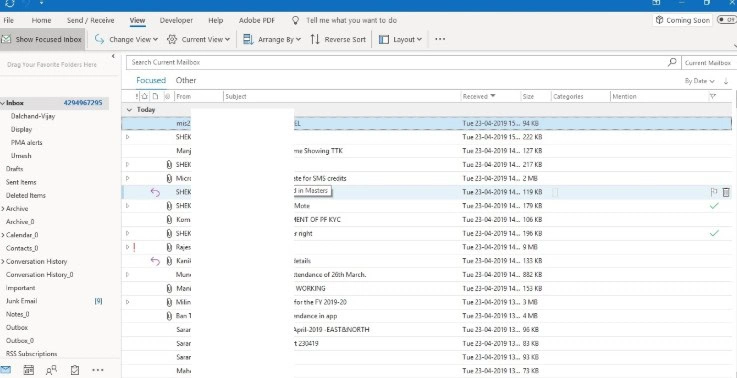
Task: Switch to Mail view icon
Action: click(x=6, y=370)
